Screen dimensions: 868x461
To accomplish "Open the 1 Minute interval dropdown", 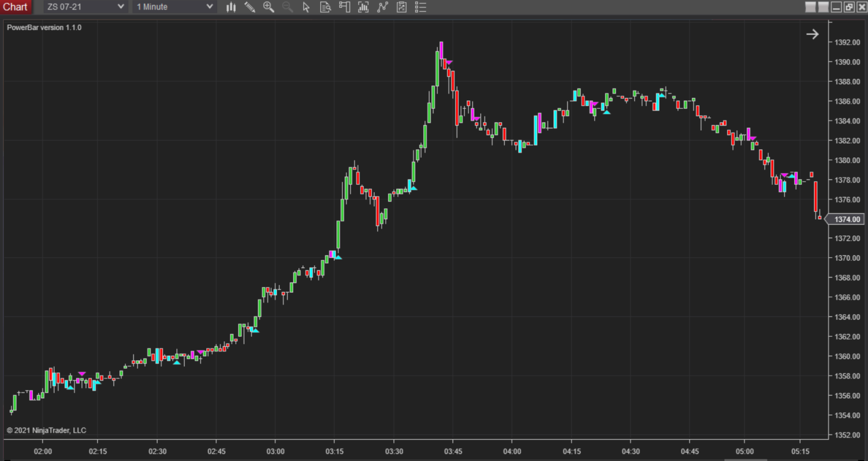I will 175,7.
